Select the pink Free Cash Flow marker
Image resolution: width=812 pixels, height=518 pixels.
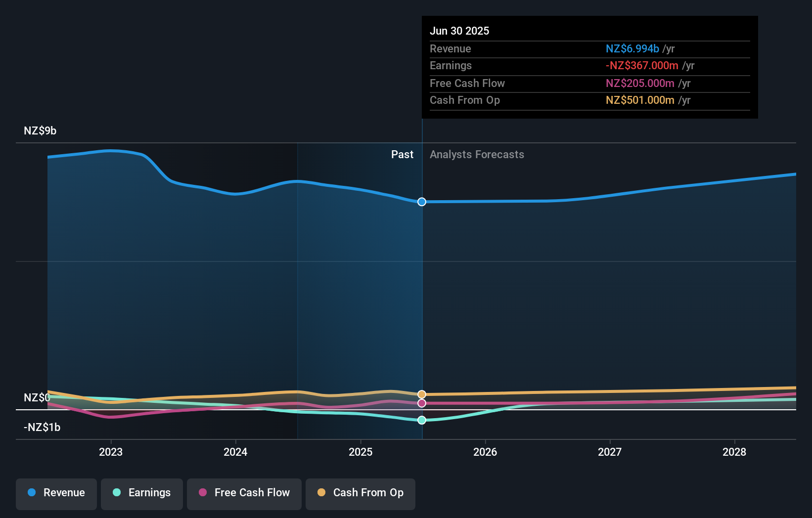point(421,403)
